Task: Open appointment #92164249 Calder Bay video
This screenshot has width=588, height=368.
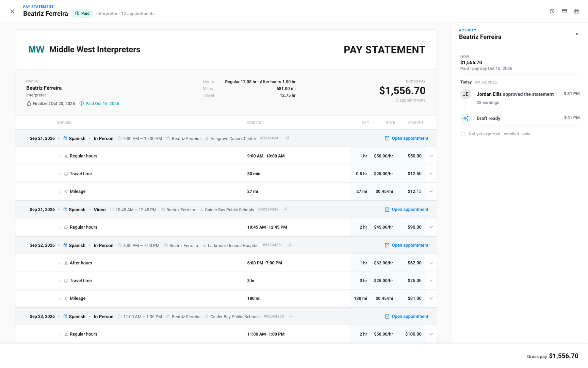Action: click(x=406, y=210)
